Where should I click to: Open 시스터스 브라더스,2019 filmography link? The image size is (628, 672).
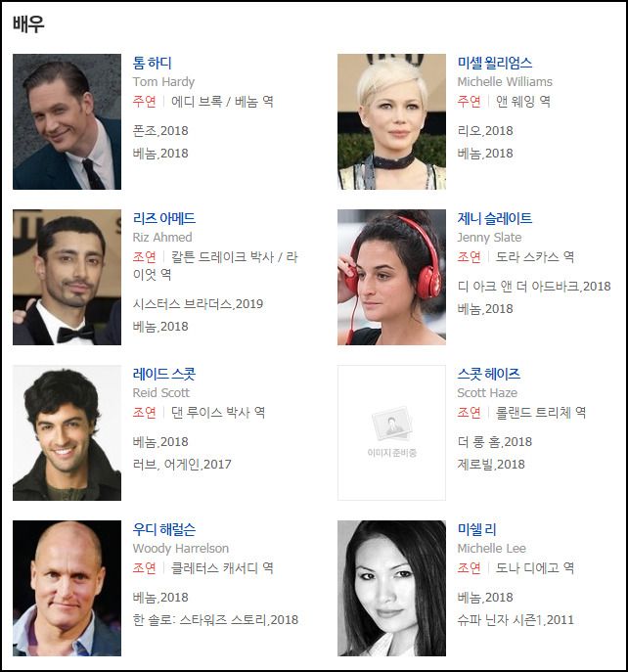tap(198, 304)
